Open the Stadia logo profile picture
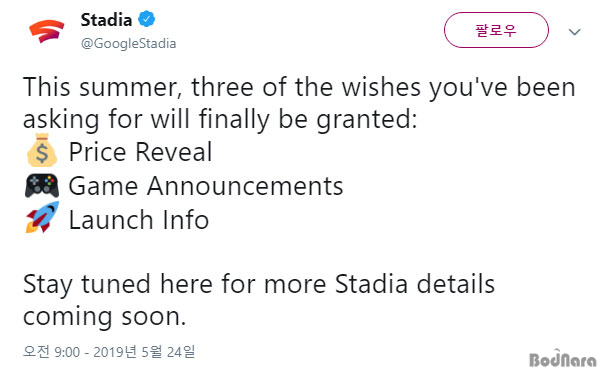The width and height of the screenshot is (600, 370). pyautogui.click(x=46, y=31)
